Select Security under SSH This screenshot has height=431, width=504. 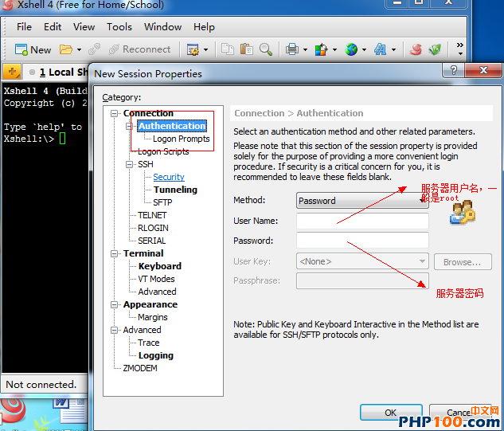169,177
